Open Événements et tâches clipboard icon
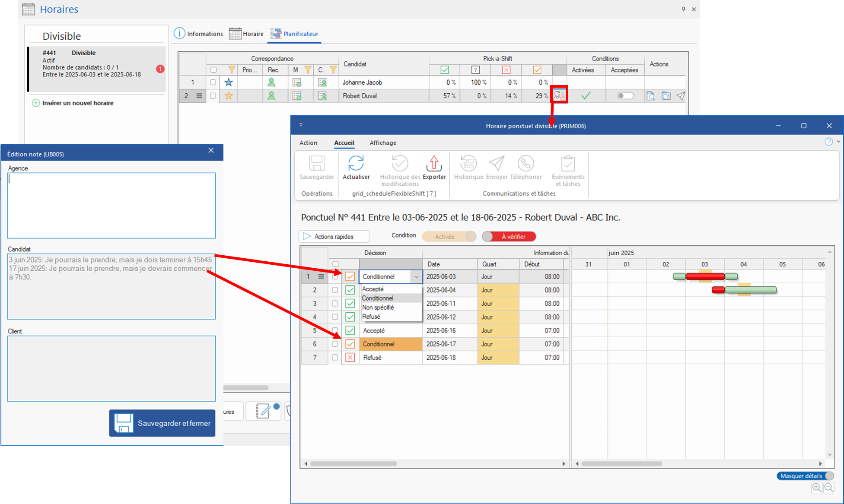This screenshot has height=504, width=844. [568, 164]
